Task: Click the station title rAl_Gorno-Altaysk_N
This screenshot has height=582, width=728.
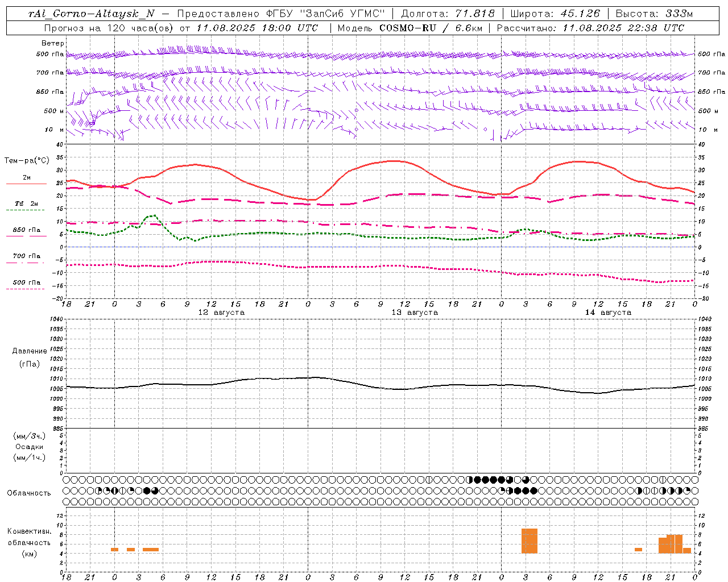Action: coord(91,14)
